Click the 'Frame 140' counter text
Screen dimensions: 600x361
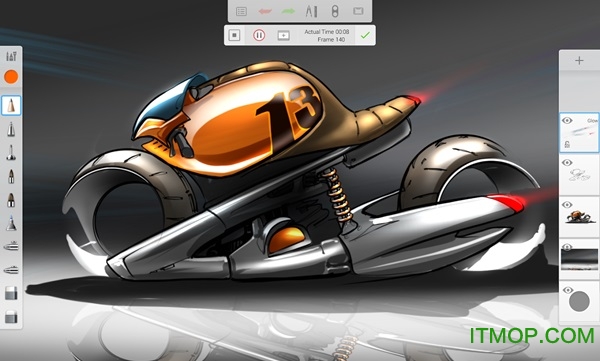click(x=331, y=39)
